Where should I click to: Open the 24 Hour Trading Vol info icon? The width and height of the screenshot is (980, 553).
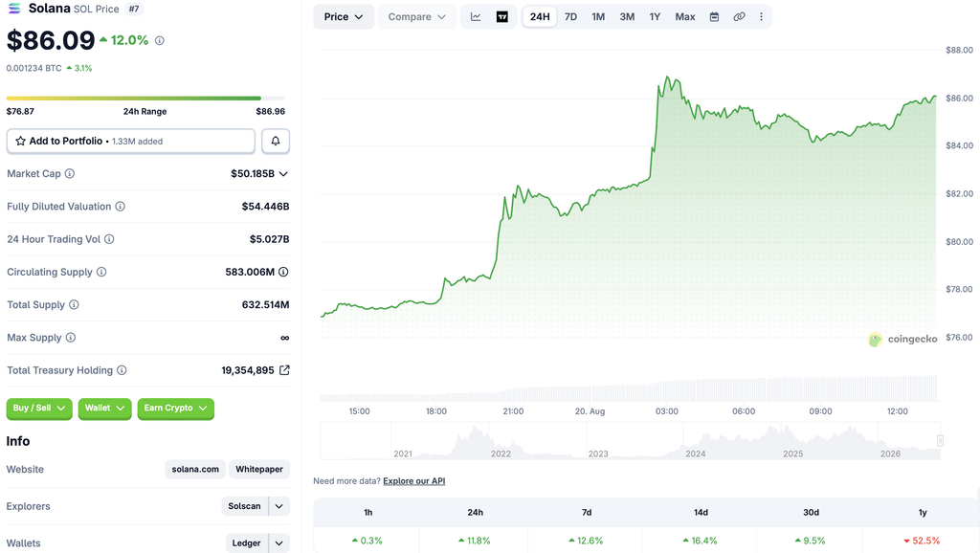click(109, 239)
